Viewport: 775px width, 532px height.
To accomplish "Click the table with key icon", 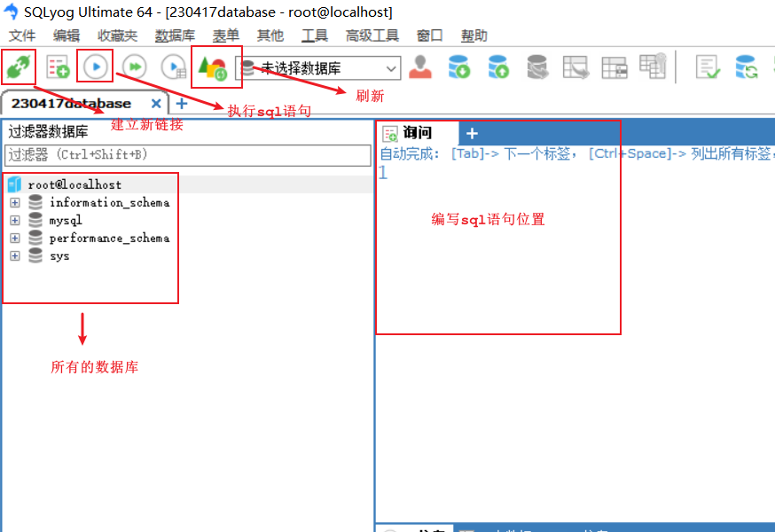I will (x=653, y=66).
